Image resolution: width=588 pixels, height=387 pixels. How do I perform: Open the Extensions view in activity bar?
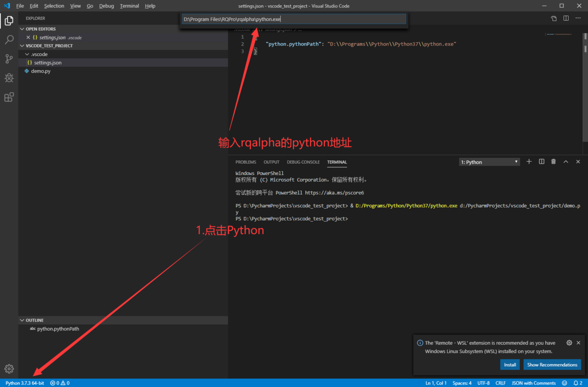(x=9, y=97)
